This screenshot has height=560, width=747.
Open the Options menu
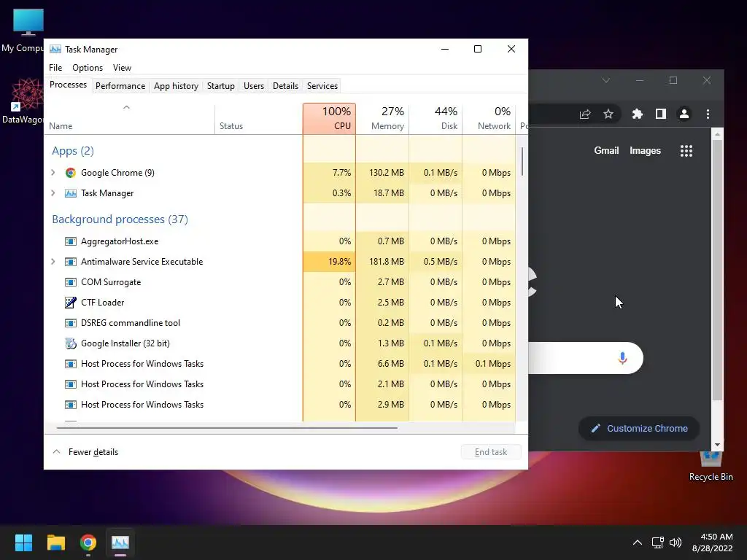88,68
